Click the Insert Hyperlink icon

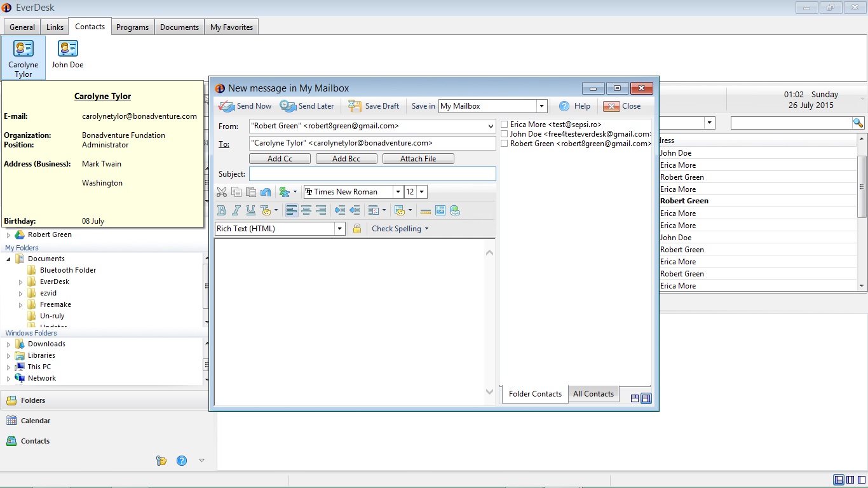[x=455, y=210]
